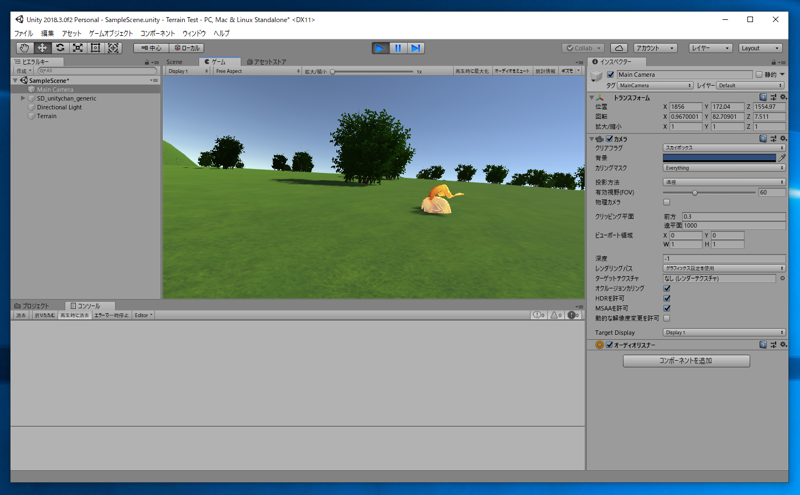Image resolution: width=800 pixels, height=495 pixels.
Task: Switch to the アセットストア tab
Action: click(x=267, y=62)
